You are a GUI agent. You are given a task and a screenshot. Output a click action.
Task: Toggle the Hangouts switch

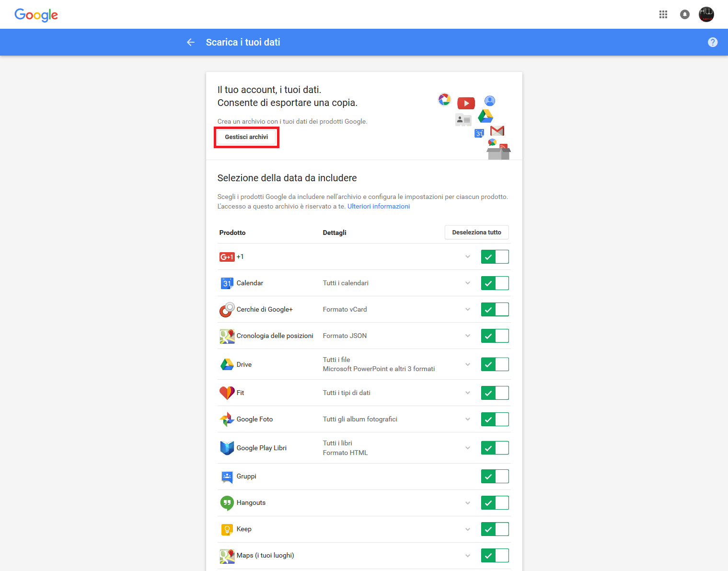pyautogui.click(x=495, y=503)
